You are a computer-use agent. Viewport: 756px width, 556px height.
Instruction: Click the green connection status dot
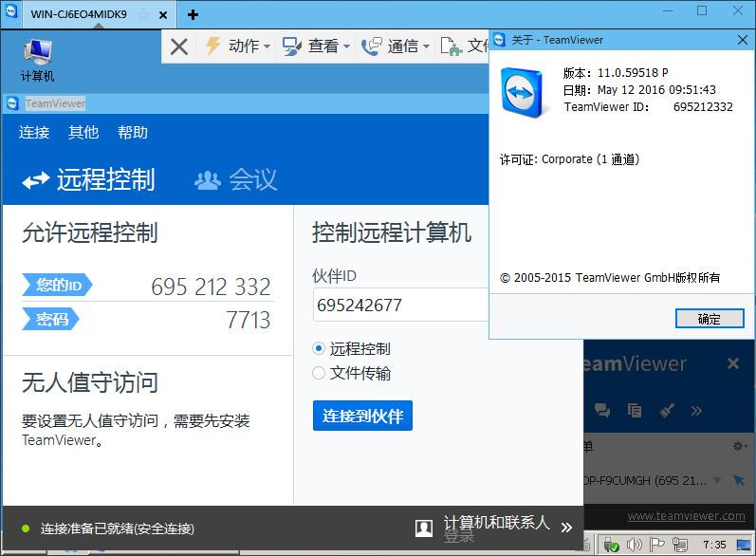pos(26,528)
